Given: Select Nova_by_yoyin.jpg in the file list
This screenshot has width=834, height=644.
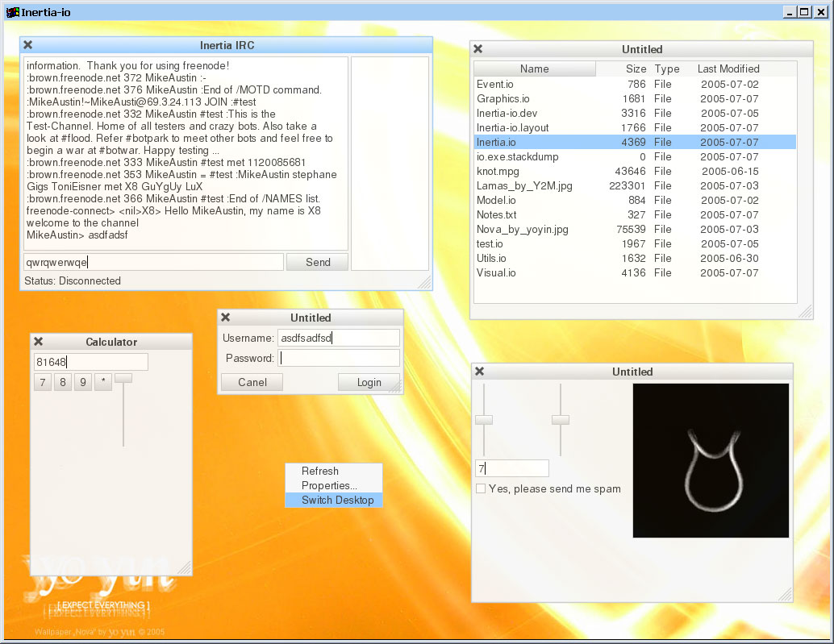Looking at the screenshot, I should coord(635,229).
